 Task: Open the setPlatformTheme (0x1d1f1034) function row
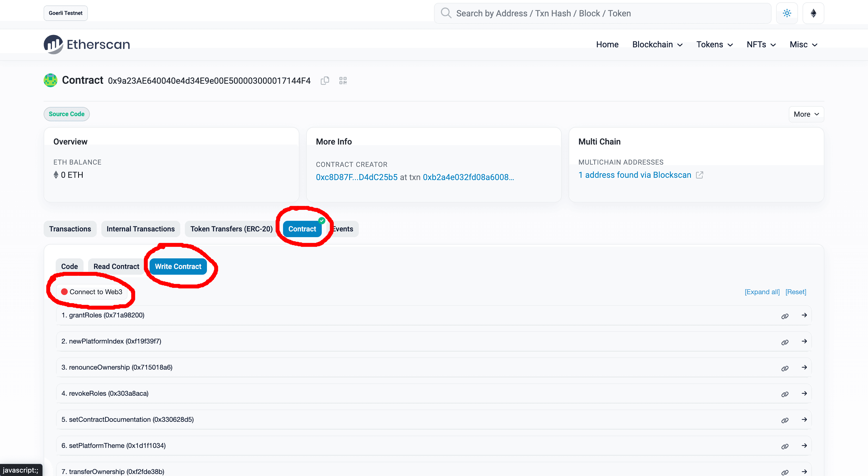click(434, 446)
